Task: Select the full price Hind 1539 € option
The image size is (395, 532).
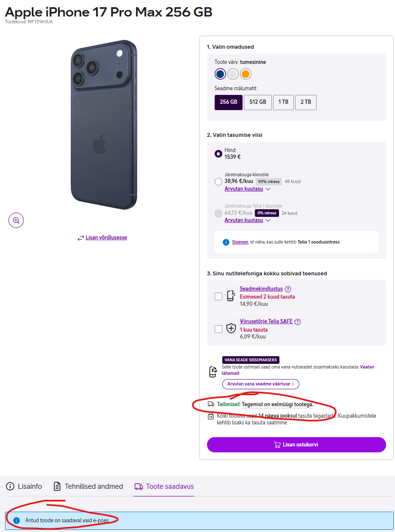Action: [218, 154]
